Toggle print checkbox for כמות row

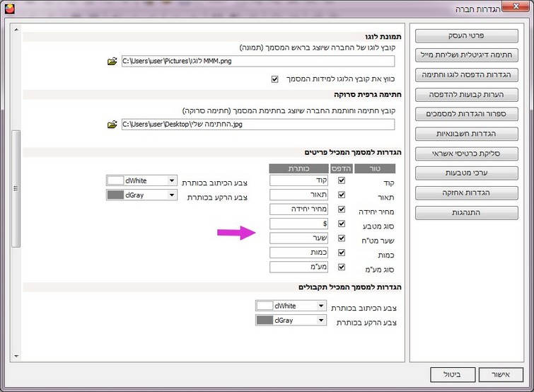coord(342,253)
